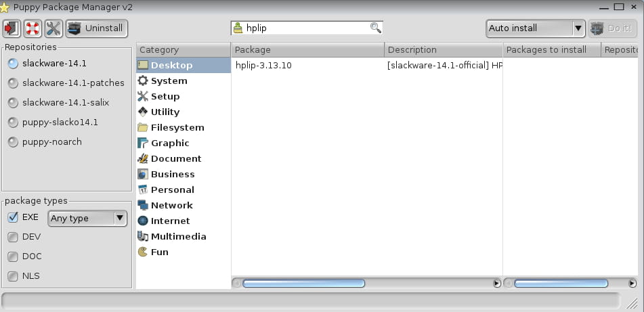The image size is (644, 312).
Task: Select the Personal category
Action: [184, 190]
